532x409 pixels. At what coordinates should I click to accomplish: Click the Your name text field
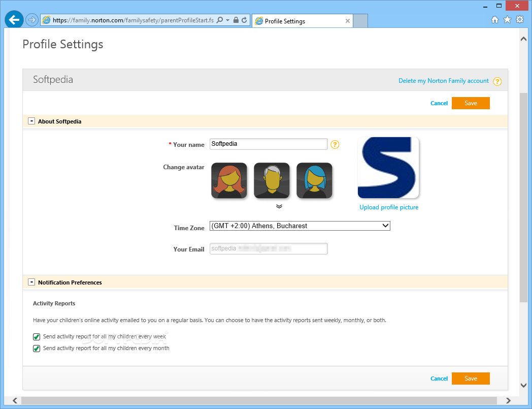pos(269,144)
